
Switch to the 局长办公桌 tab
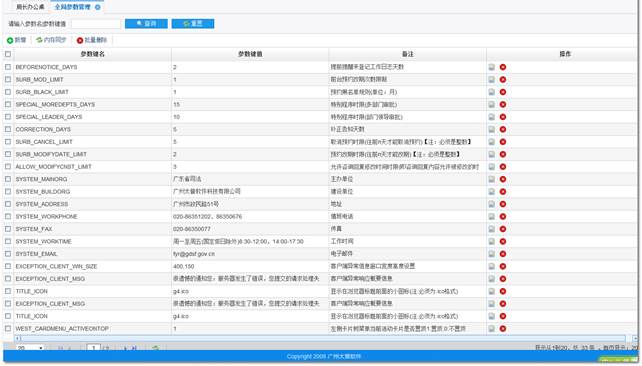29,7
